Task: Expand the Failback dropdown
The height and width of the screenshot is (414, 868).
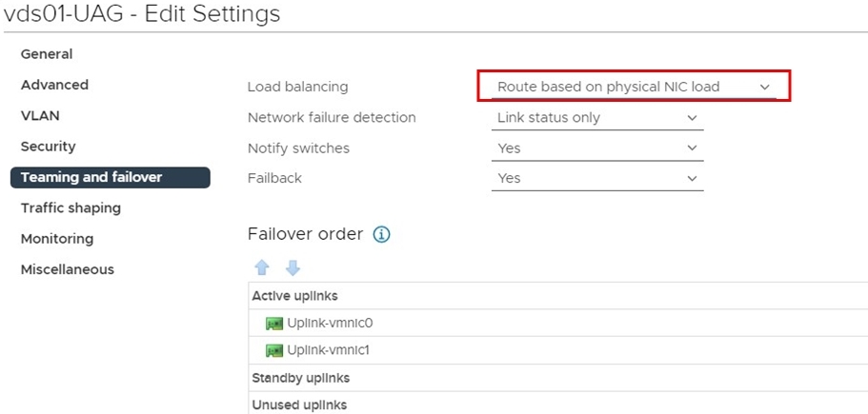Action: (597, 178)
